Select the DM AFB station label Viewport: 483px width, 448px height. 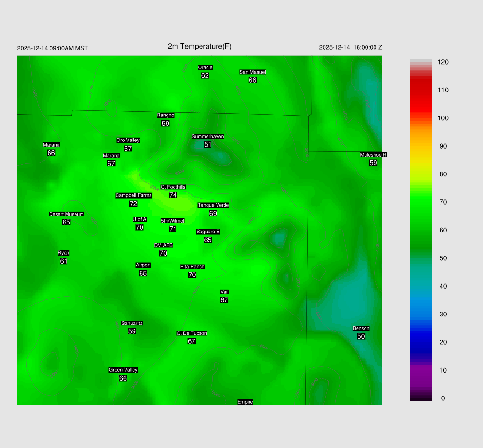[163, 245]
